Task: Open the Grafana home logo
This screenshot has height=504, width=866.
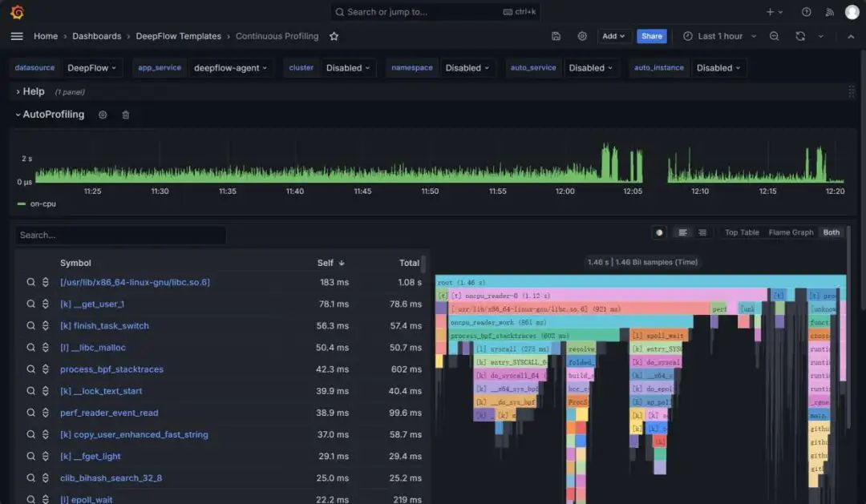Action: coord(17,12)
